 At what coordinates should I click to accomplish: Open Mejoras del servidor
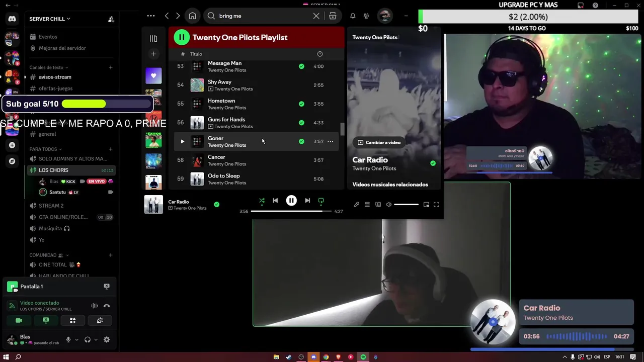62,48
